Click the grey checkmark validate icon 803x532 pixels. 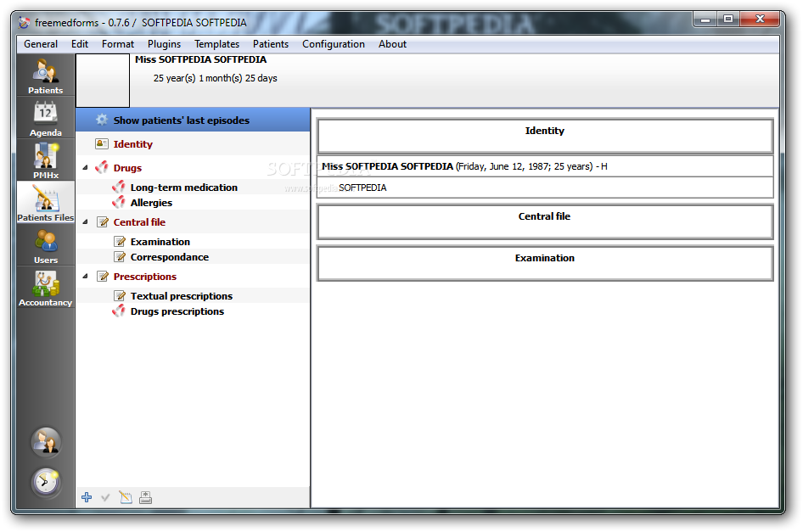(x=105, y=497)
